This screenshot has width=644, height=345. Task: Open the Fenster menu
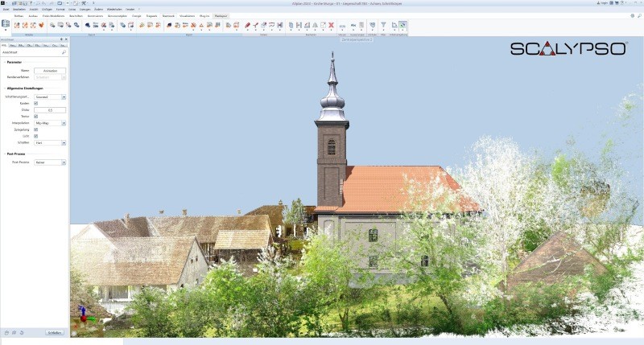point(130,9)
